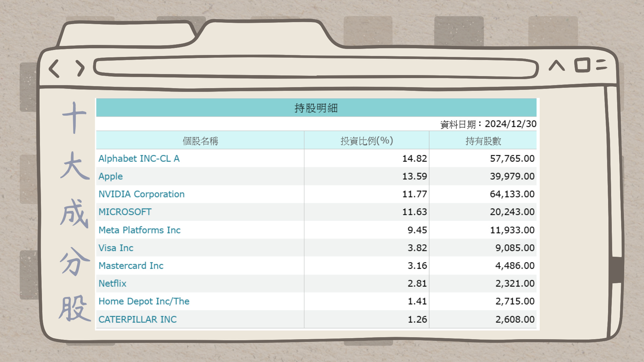Screen dimensions: 644x362
Task: Click the square window icon
Action: pyautogui.click(x=582, y=65)
